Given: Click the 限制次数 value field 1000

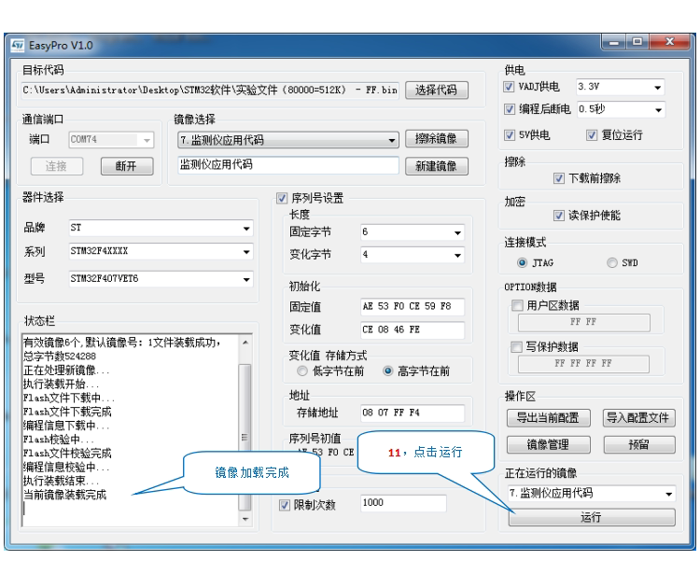Looking at the screenshot, I should coord(403,503).
